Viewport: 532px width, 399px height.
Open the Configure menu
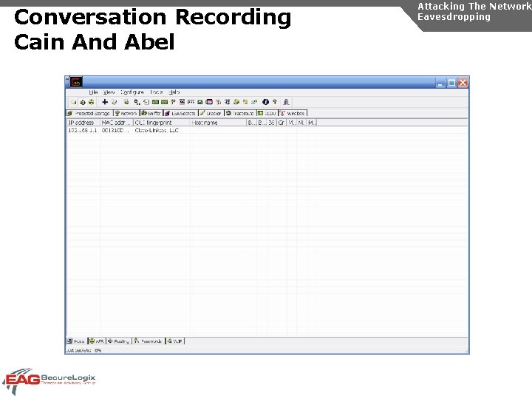click(x=132, y=92)
